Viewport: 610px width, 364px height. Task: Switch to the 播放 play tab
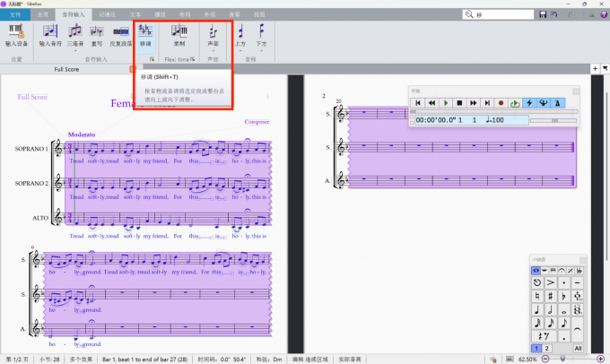(x=160, y=14)
